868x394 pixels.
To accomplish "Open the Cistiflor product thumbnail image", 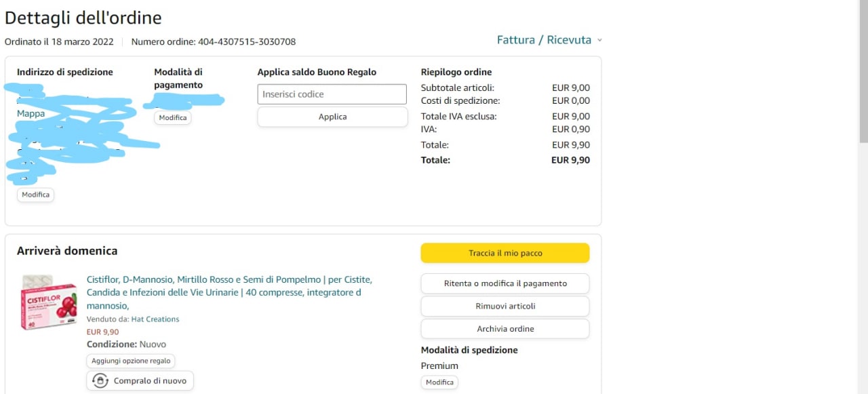I will coord(48,302).
